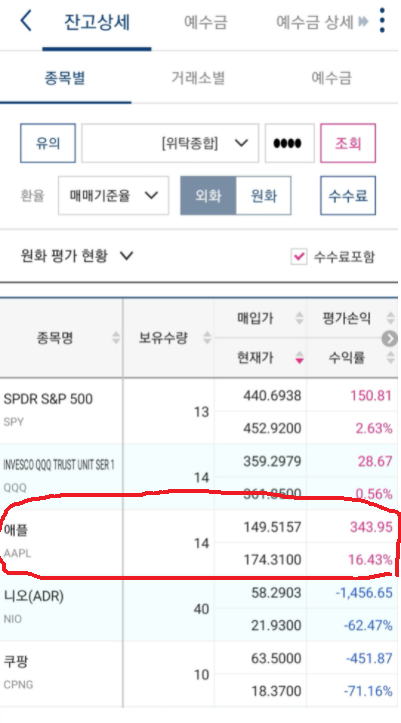Tap QQQ purchase price 359.2979
This screenshot has width=401, height=723.
(272, 461)
